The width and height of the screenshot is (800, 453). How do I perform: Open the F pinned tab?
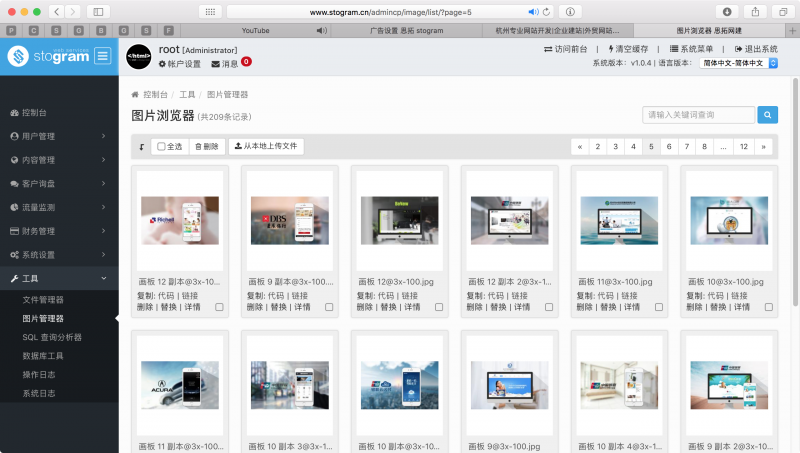pyautogui.click(x=168, y=31)
